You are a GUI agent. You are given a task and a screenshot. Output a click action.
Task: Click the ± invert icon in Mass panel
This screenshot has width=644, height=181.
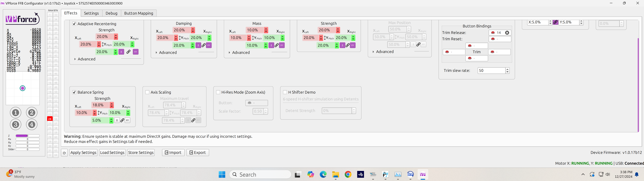[271, 45]
